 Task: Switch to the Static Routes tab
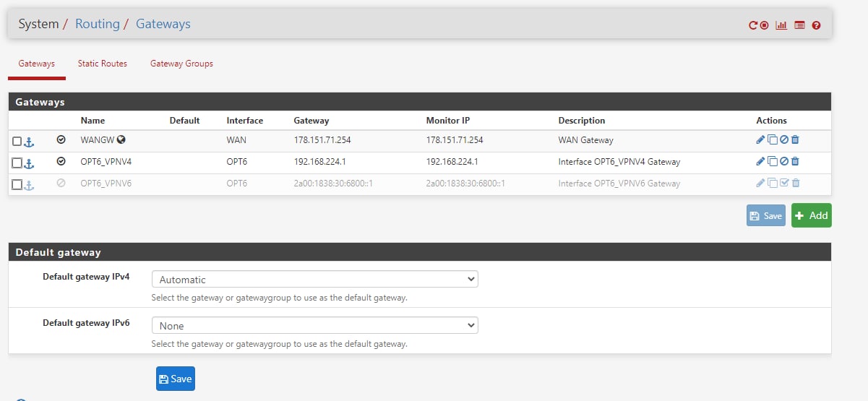[103, 64]
